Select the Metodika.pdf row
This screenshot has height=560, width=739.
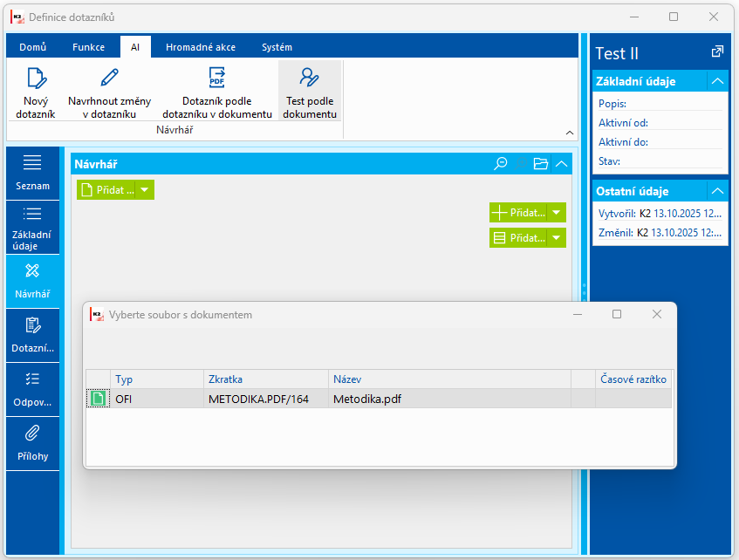point(379,399)
